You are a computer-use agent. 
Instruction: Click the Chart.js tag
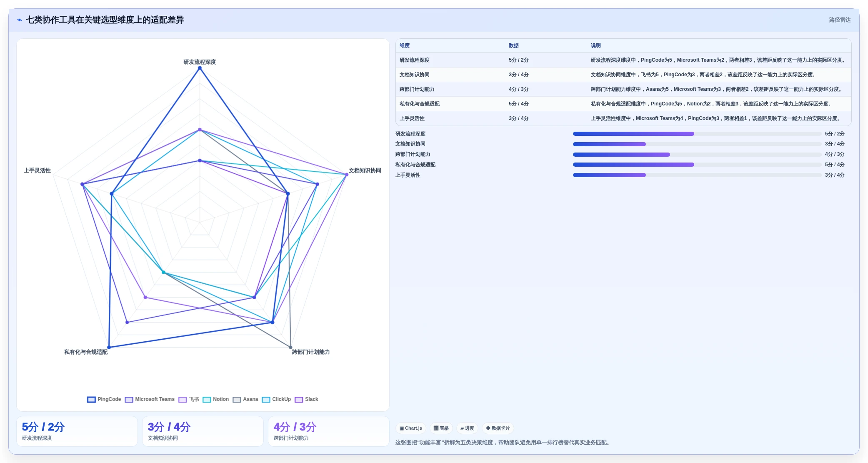[410, 428]
